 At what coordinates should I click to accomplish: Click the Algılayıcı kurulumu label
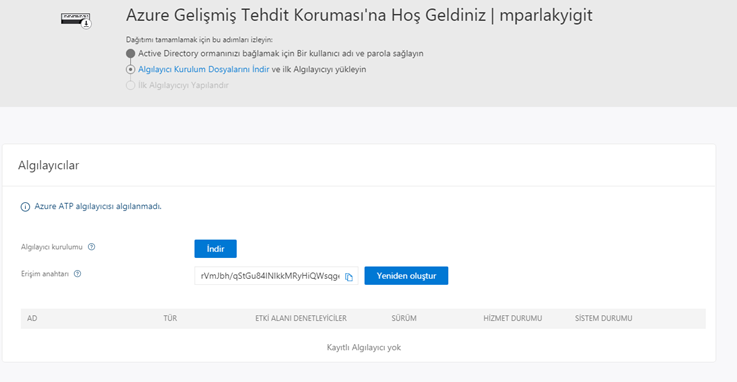click(52, 247)
